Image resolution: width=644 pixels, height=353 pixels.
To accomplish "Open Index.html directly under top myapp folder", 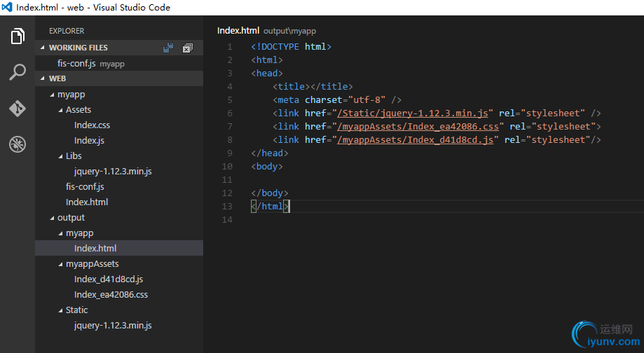I will point(87,202).
